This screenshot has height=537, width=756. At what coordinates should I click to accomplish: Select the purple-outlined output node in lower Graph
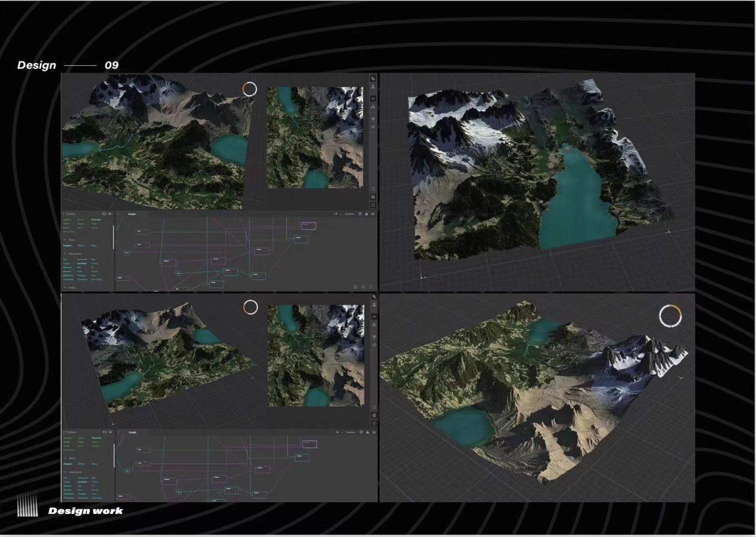coord(309,444)
